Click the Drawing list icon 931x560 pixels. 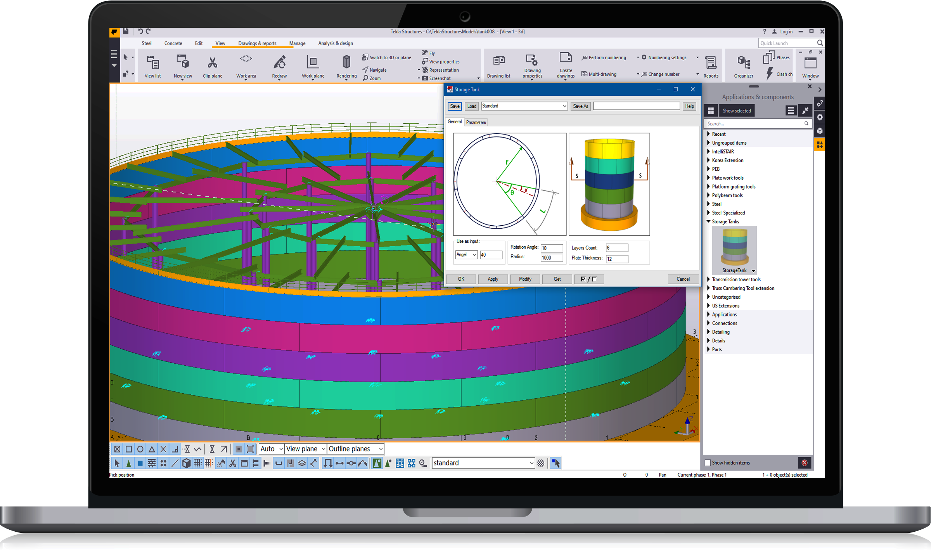click(498, 61)
